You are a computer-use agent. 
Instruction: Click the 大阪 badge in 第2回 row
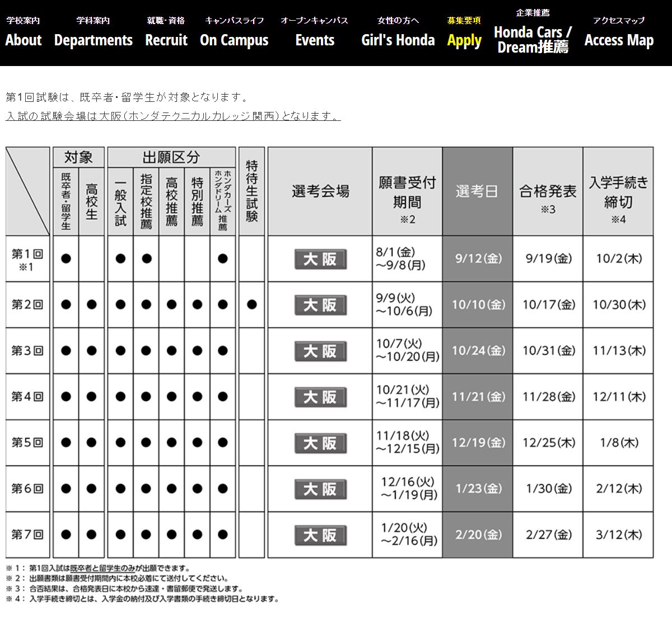320,305
